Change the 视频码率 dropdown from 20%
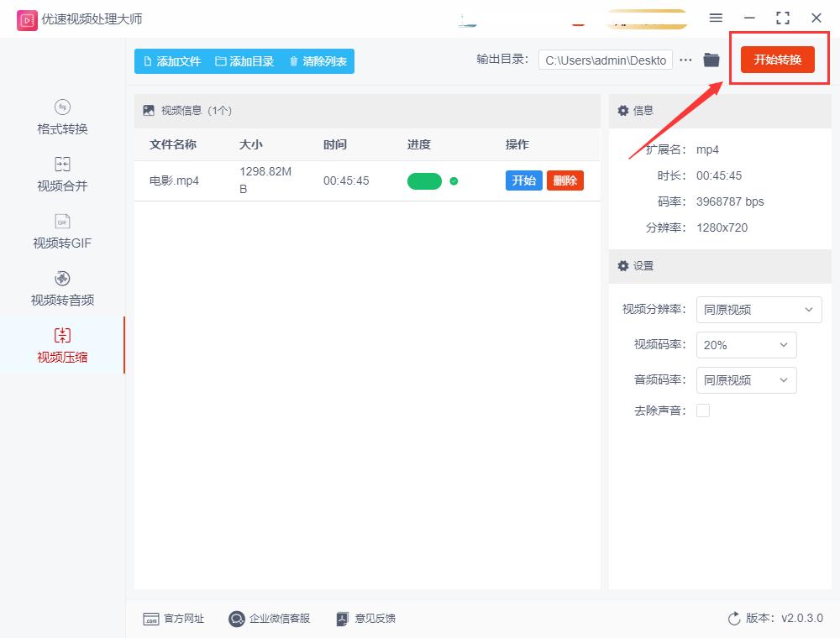Image resolution: width=840 pixels, height=638 pixels. tap(746, 345)
